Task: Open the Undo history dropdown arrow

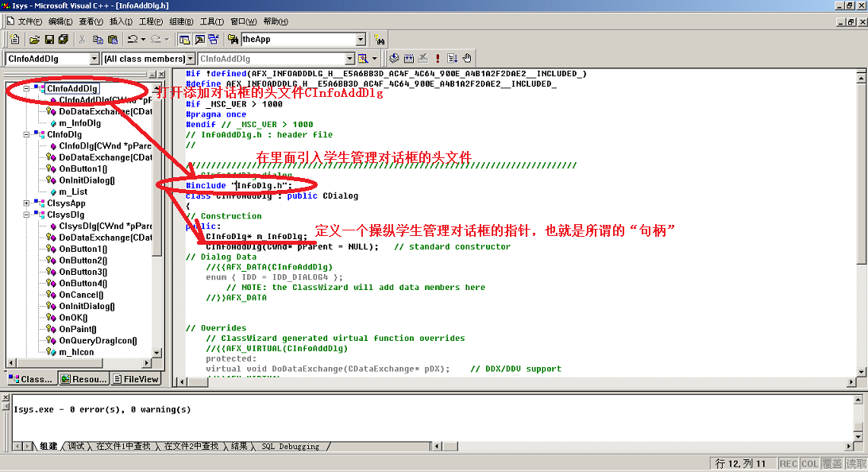Action: 144,40
